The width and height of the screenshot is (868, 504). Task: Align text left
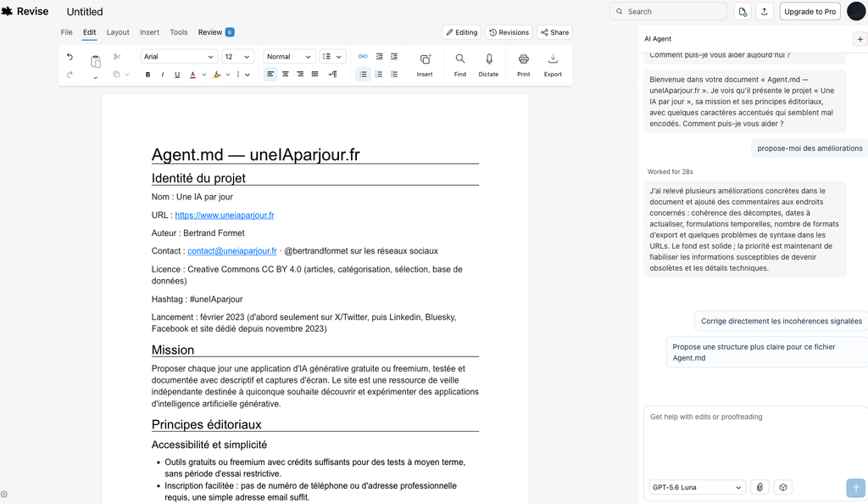coord(270,74)
